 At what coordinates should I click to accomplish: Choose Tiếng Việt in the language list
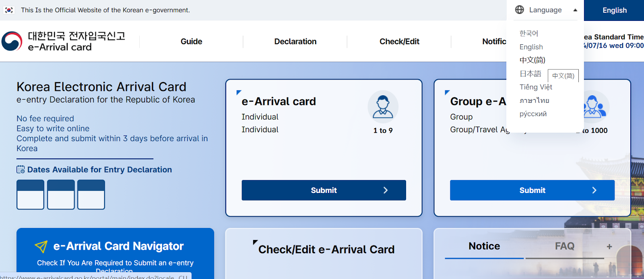click(x=536, y=87)
